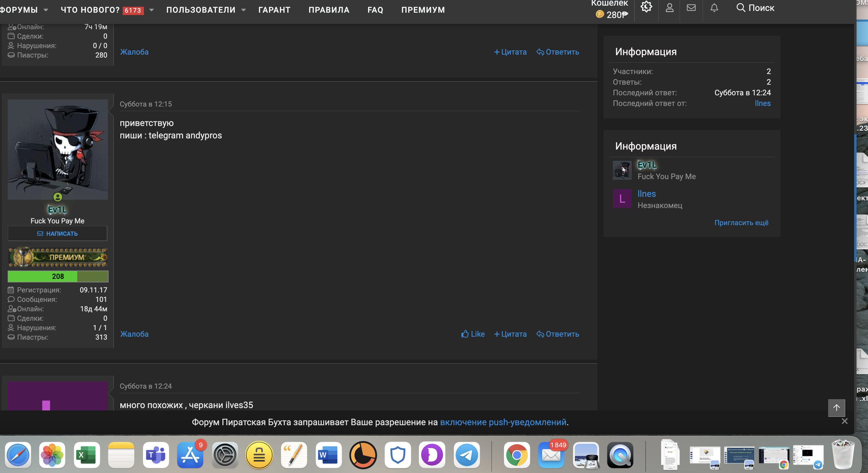The width and height of the screenshot is (868, 473).
Task: Open Google Chrome from the dock
Action: pyautogui.click(x=517, y=455)
